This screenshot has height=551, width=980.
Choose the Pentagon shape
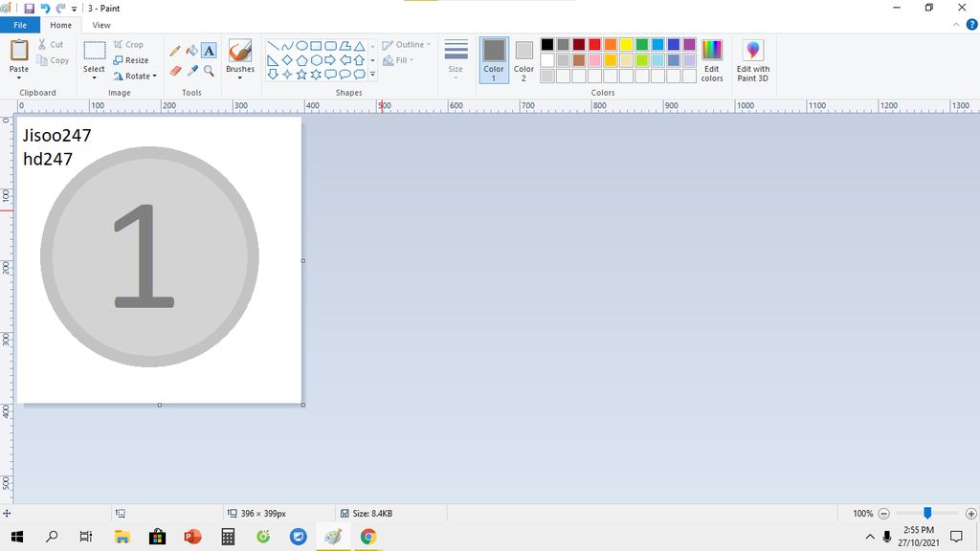coord(301,60)
